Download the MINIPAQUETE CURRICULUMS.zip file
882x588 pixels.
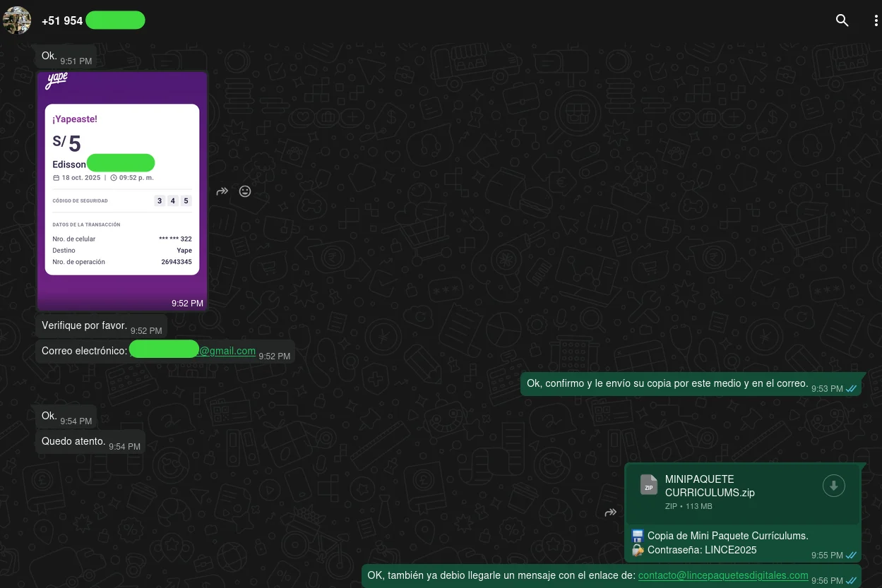point(833,486)
